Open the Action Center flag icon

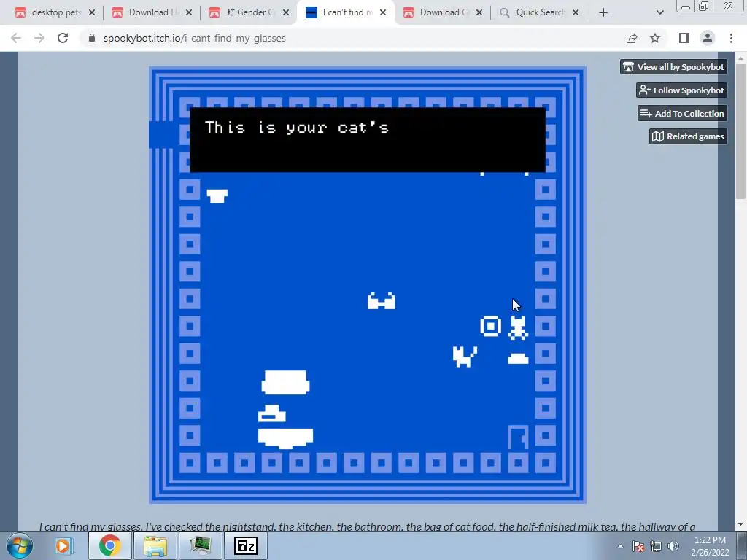click(638, 546)
